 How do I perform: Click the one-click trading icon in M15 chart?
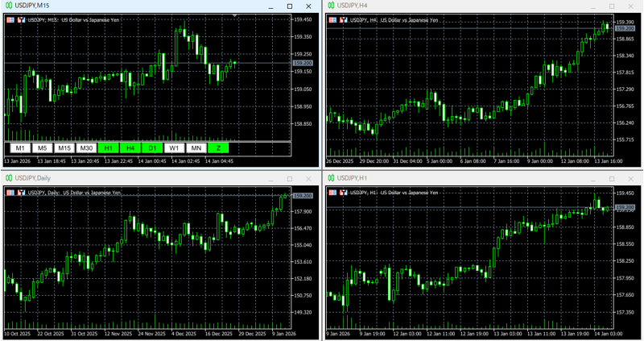pyautogui.click(x=21, y=19)
